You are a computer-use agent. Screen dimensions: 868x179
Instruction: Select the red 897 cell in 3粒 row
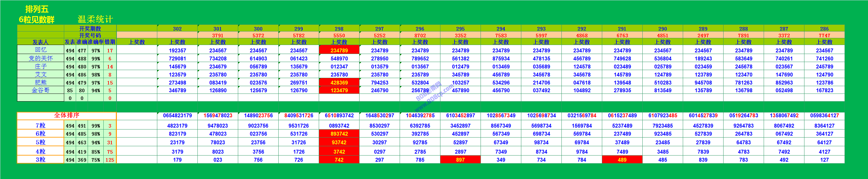pos(460,160)
